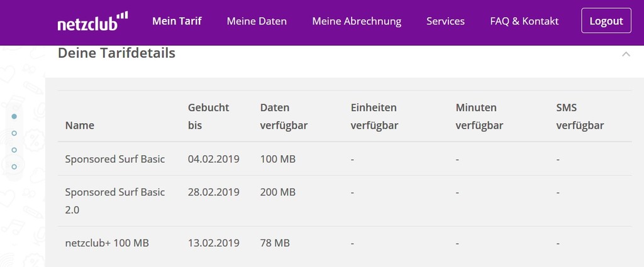Go to Meine Abrechnung
This screenshot has width=644, height=267.
357,21
